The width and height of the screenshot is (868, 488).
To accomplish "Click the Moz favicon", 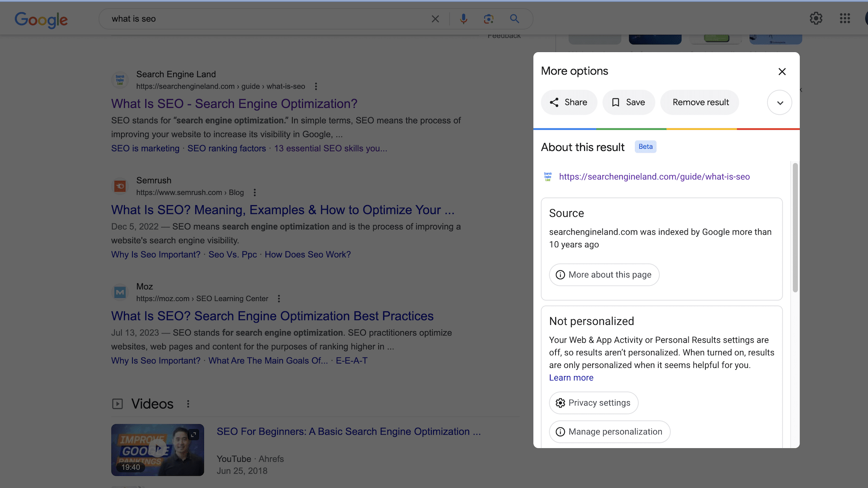I will coord(120,292).
